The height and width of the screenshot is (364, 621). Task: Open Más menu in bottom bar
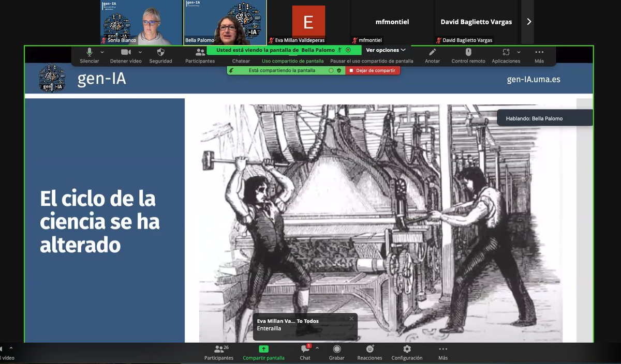[x=443, y=353]
